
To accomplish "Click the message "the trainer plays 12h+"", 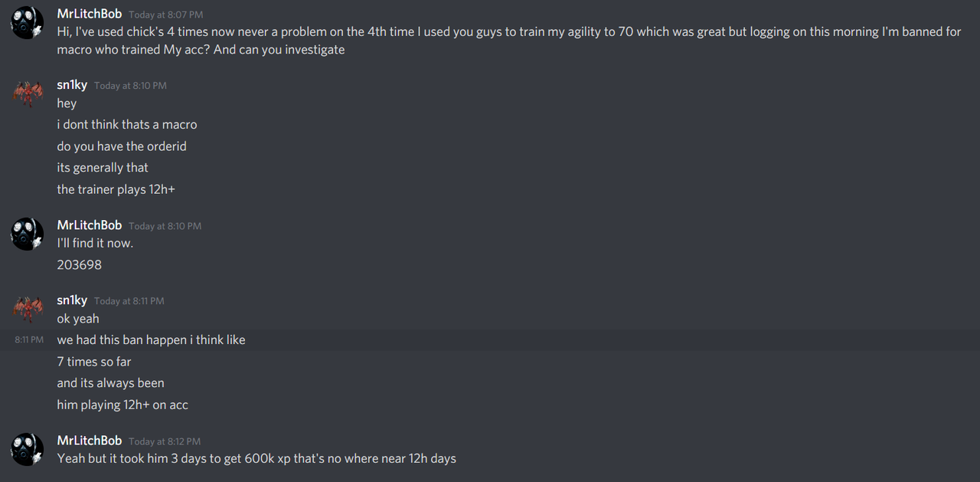I will (x=116, y=189).
